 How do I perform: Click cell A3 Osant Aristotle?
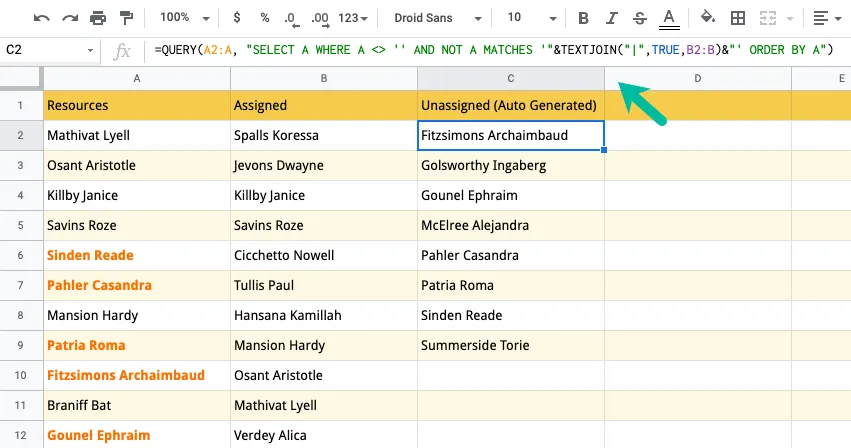coord(137,165)
